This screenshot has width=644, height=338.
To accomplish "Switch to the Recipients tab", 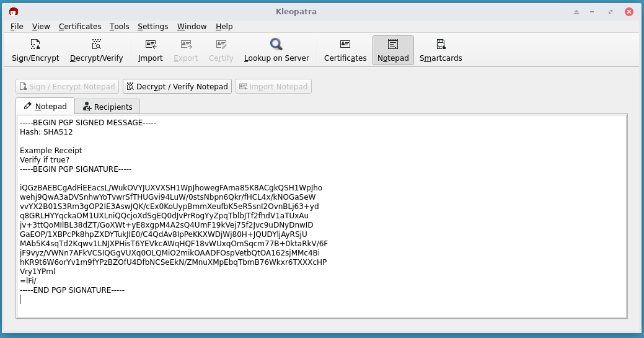I will pyautogui.click(x=108, y=107).
